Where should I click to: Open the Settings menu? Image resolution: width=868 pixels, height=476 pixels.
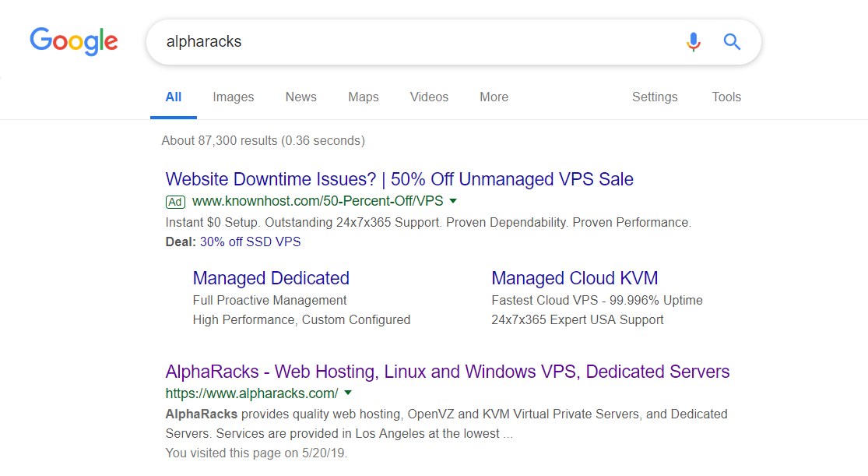tap(655, 97)
